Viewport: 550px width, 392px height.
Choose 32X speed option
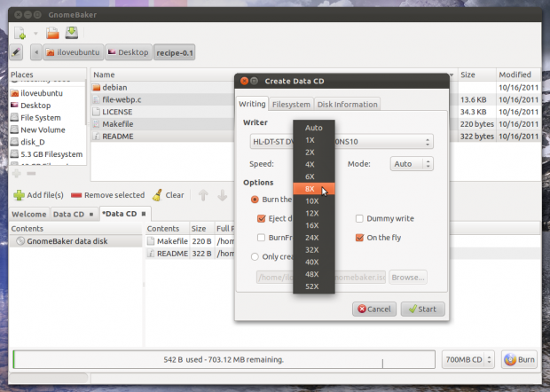pyautogui.click(x=313, y=250)
